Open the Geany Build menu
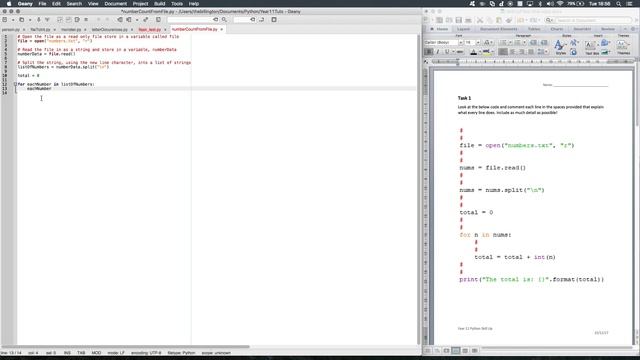This screenshot has width=640, height=360. pos(160,4)
